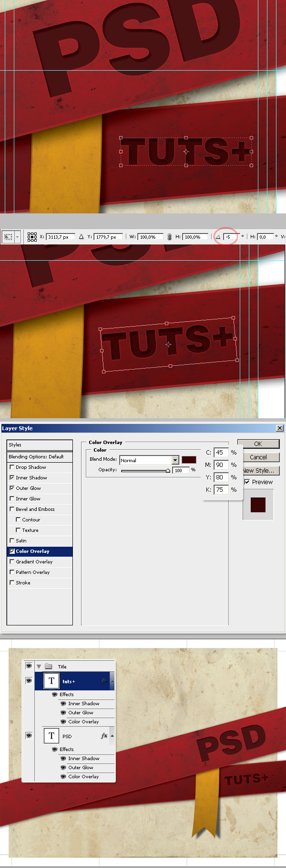Screen dimensions: 286x868
Task: Enable the Stroke checkbox
Action: tap(12, 582)
